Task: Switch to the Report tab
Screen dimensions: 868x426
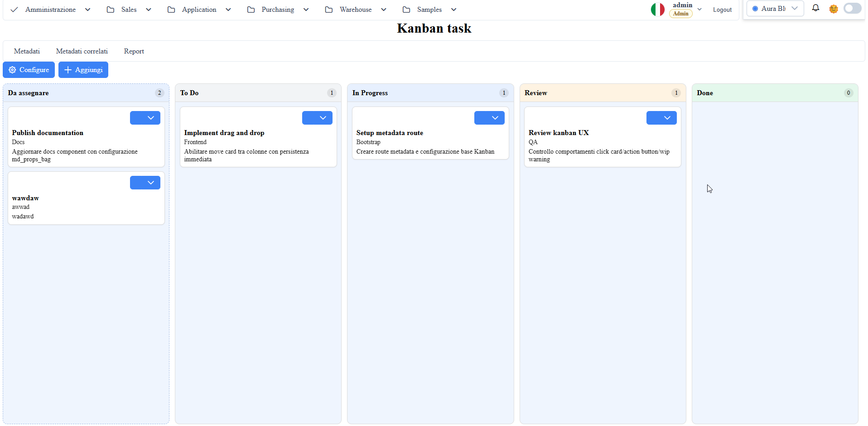Action: (x=134, y=51)
